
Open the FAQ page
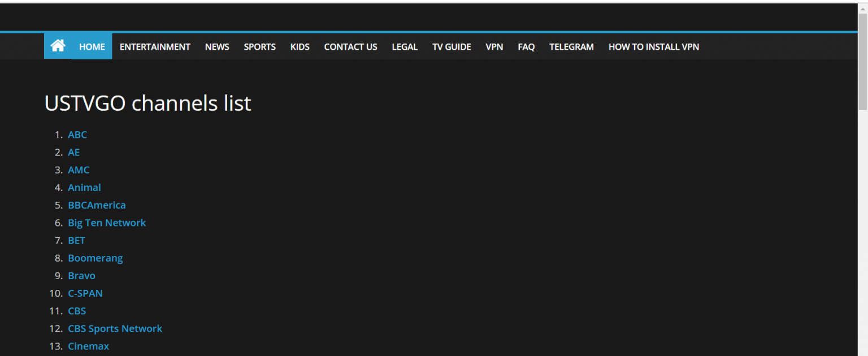(526, 46)
